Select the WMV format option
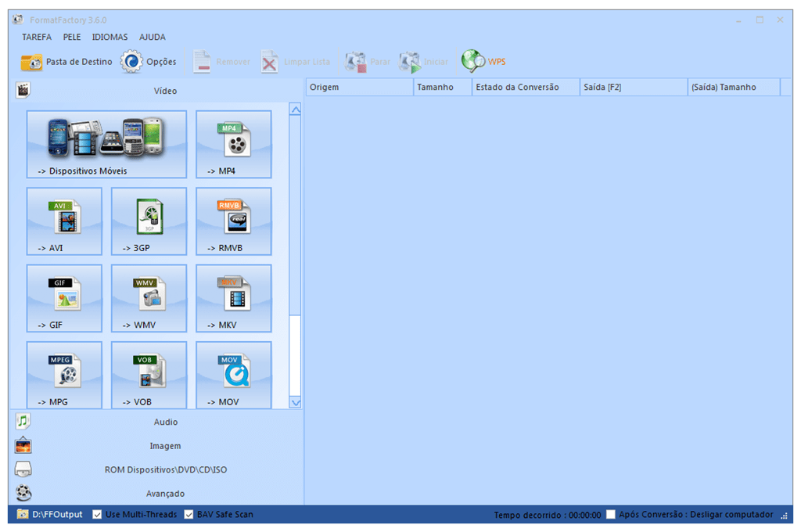The image size is (801, 532). tap(149, 298)
